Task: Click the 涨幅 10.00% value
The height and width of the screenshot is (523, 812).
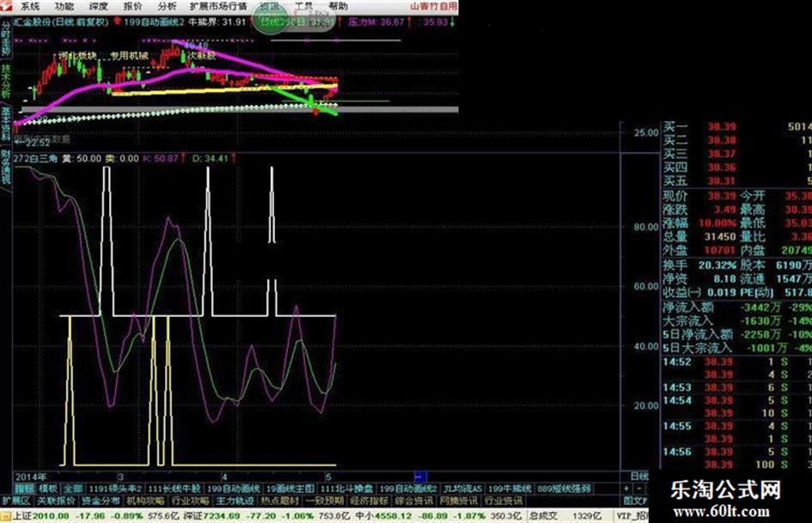Action: (x=717, y=223)
